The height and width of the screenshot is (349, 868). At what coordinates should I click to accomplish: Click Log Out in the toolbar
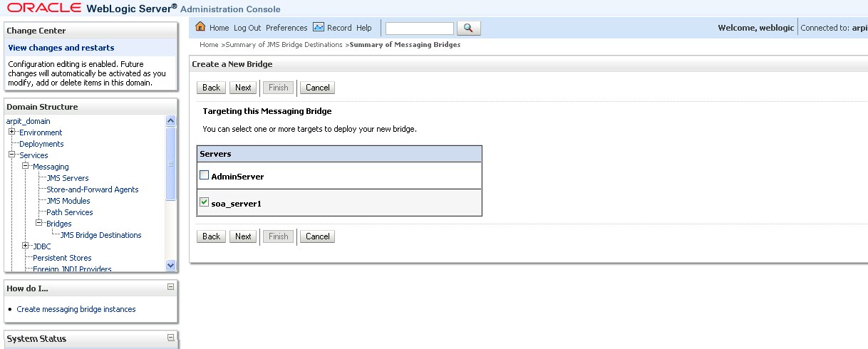[x=247, y=28]
